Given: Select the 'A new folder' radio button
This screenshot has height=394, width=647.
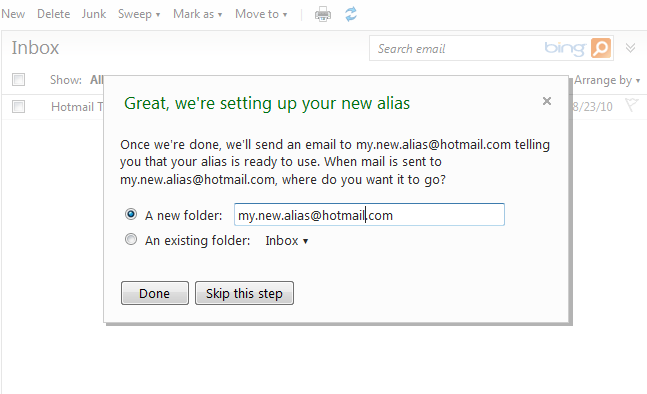Looking at the screenshot, I should [131, 214].
